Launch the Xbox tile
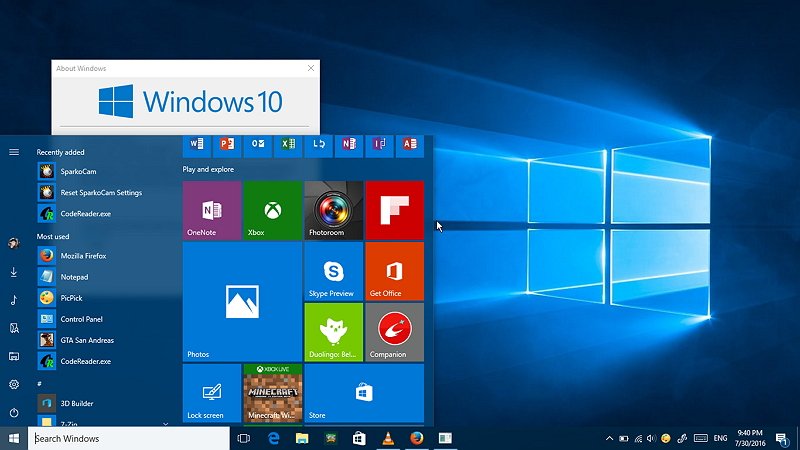This screenshot has height=450, width=800. [x=273, y=210]
